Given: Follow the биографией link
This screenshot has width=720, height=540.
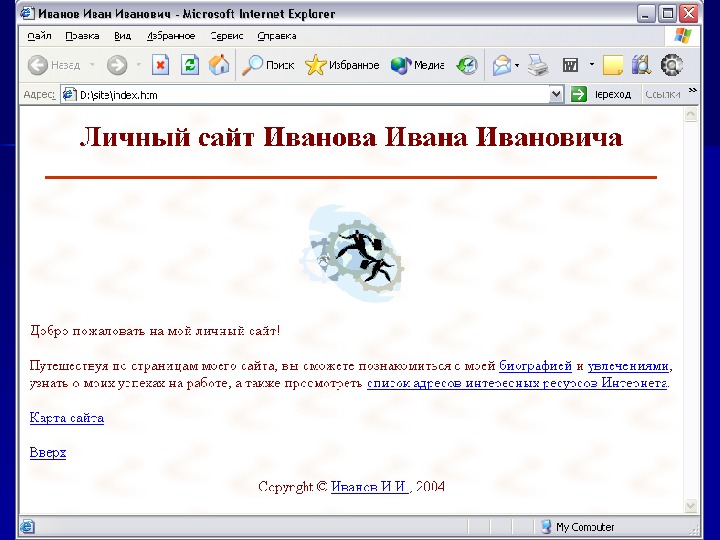Looking at the screenshot, I should (535, 366).
